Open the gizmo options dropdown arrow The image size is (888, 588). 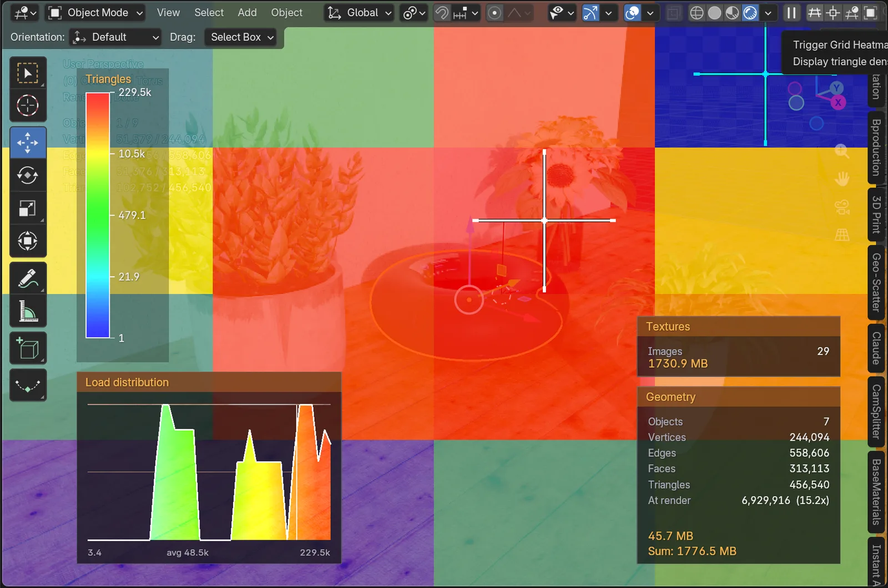(609, 13)
